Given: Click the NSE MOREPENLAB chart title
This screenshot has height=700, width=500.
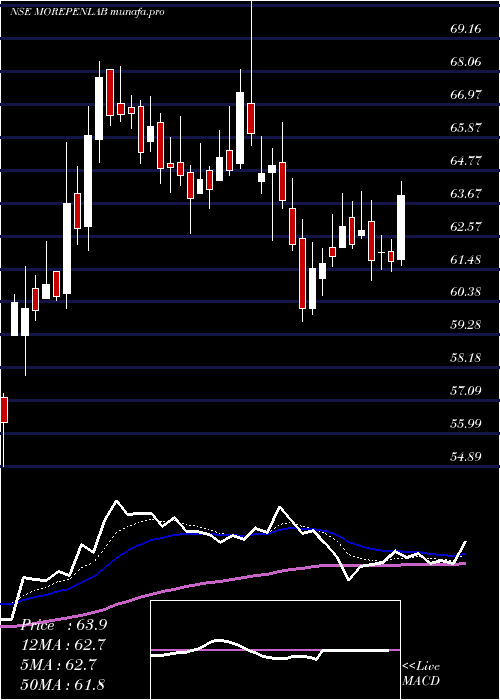Looking at the screenshot, I should click(x=87, y=12).
